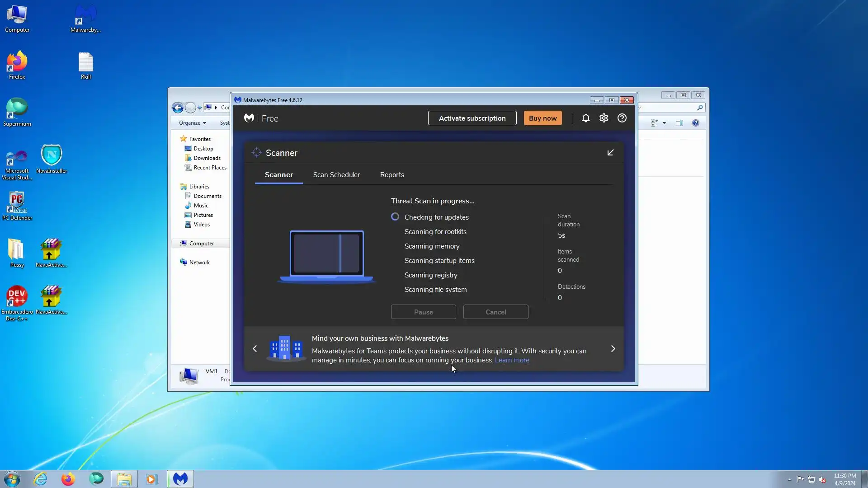Click the Explorer Back arrow button

pos(178,108)
